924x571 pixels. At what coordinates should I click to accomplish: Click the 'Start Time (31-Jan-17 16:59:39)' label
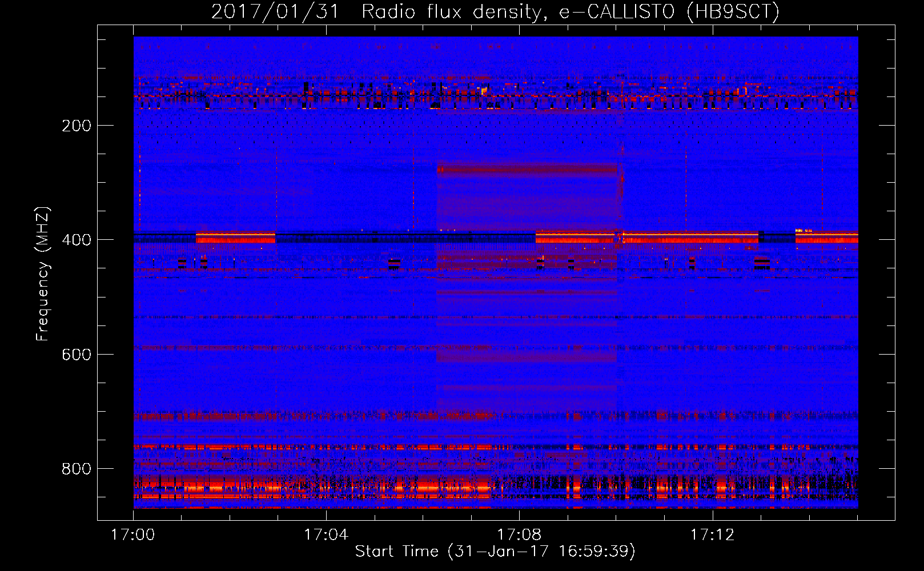(495, 551)
